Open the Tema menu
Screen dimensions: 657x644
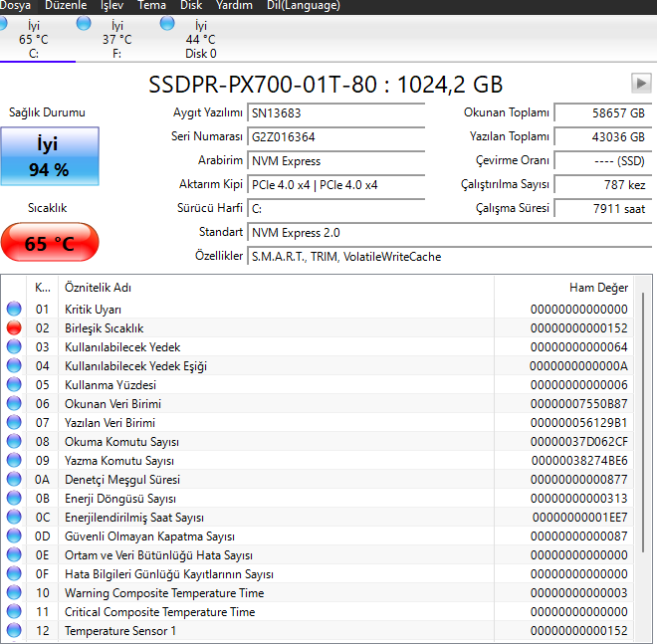151,5
